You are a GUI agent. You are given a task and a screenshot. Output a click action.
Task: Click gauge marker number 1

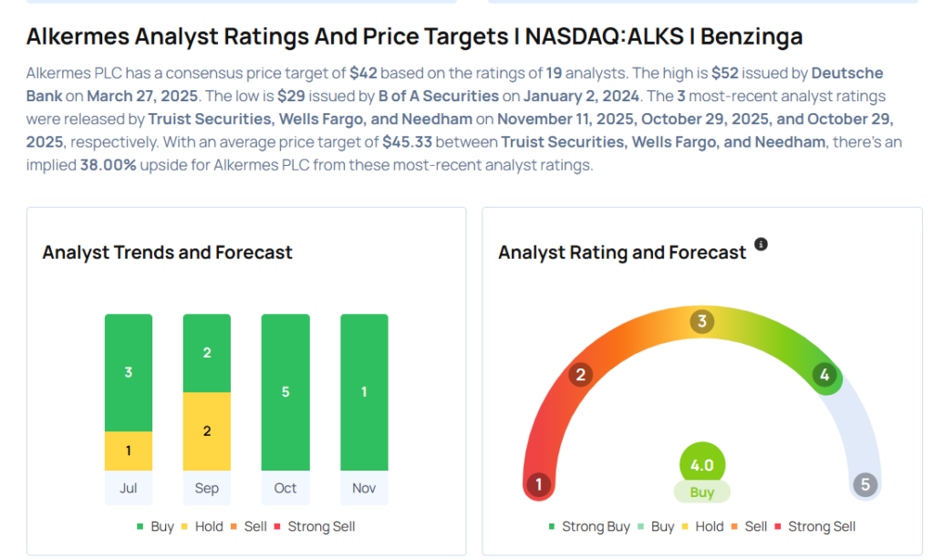pos(539,483)
